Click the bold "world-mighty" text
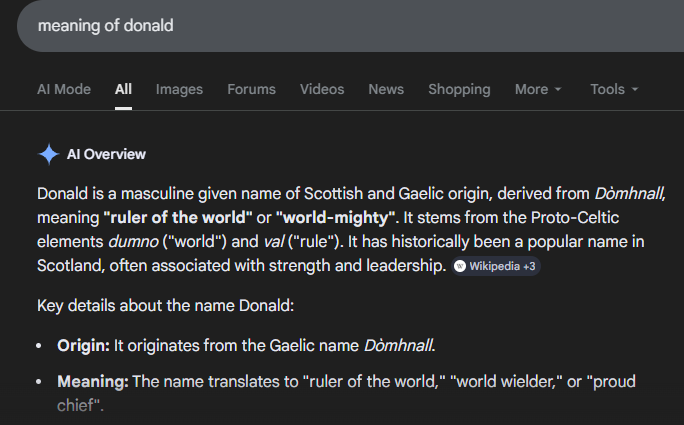 (x=337, y=215)
